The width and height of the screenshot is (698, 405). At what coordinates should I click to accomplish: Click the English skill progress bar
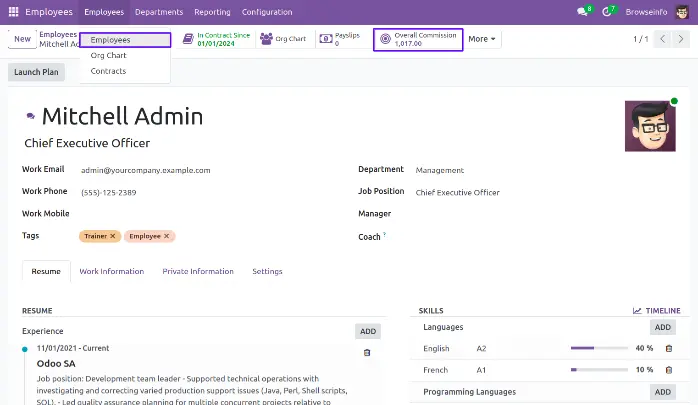(596, 348)
